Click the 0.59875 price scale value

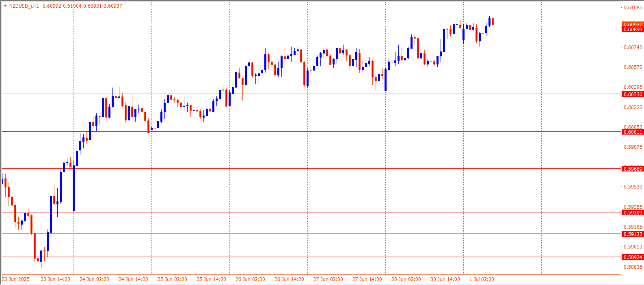tap(633, 147)
